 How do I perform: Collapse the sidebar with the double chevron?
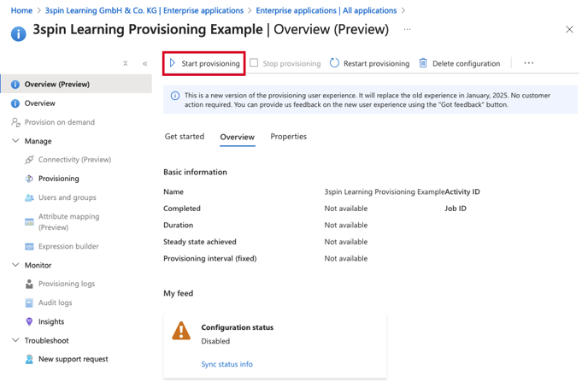[x=144, y=64]
